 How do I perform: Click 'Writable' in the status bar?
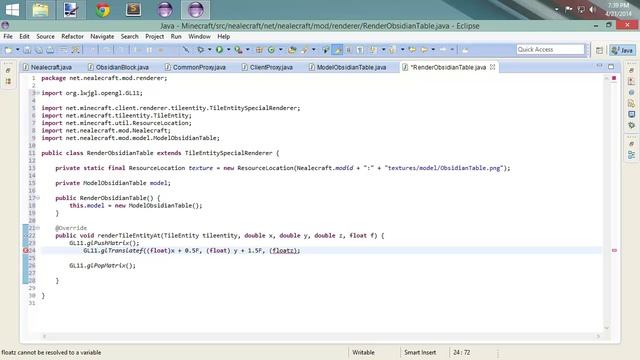tap(363, 352)
